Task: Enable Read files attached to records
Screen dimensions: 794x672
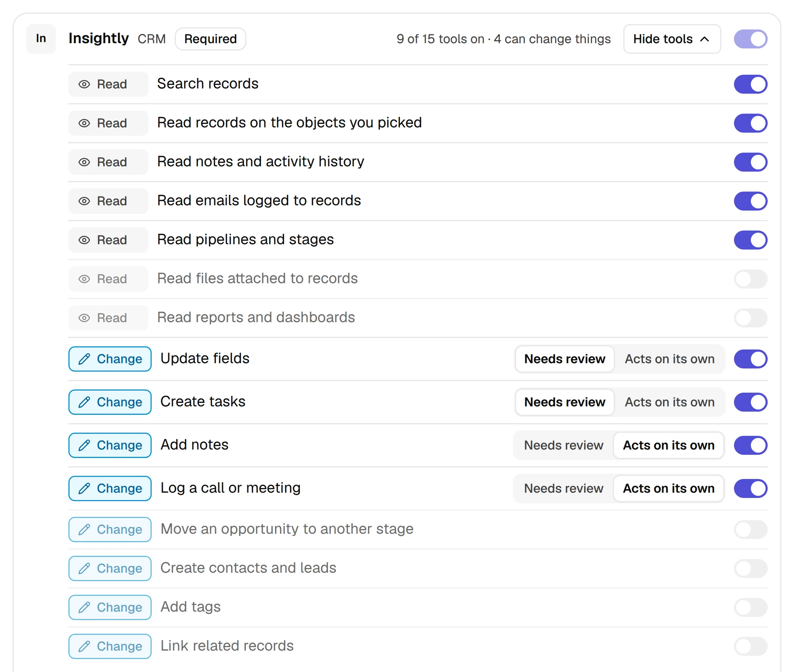Action: [750, 279]
